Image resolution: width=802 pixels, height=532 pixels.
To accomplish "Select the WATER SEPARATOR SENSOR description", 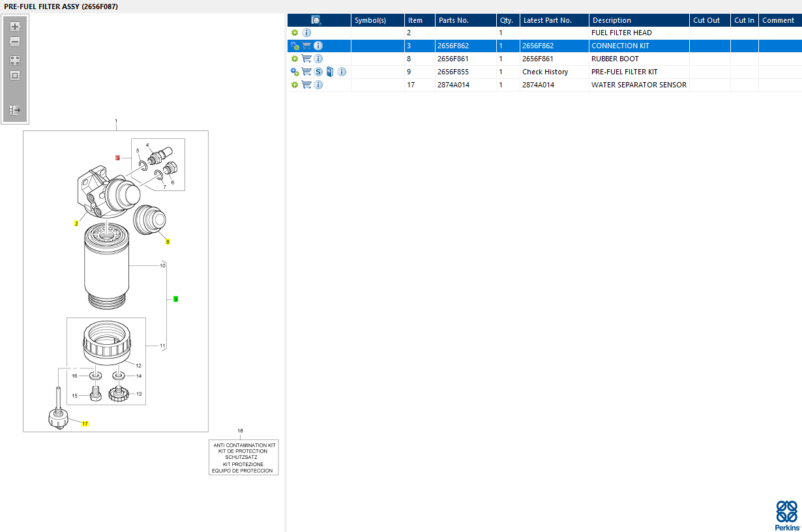I will [639, 85].
